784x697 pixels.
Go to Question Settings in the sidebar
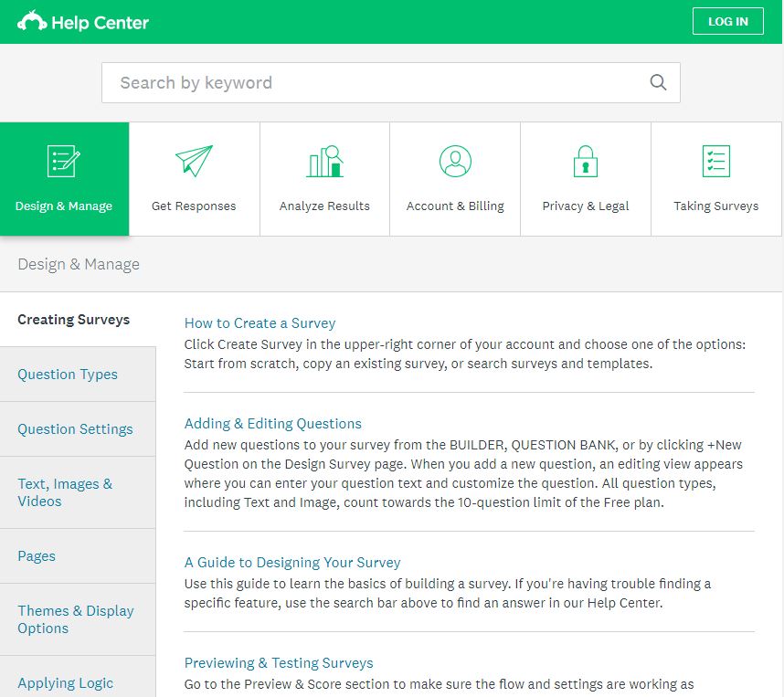pos(75,429)
